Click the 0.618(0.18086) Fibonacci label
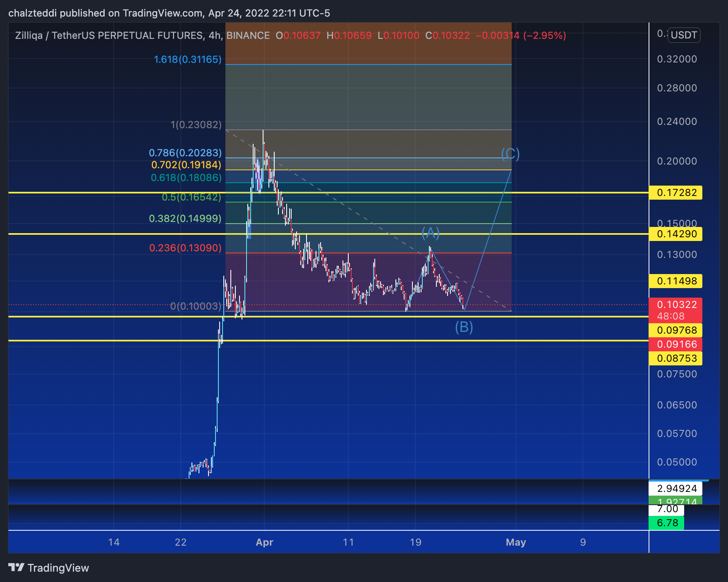Image resolution: width=728 pixels, height=582 pixels. pyautogui.click(x=186, y=178)
